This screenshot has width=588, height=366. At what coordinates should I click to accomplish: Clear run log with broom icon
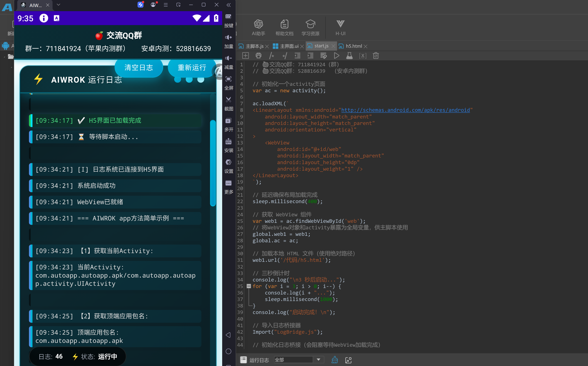click(x=335, y=360)
